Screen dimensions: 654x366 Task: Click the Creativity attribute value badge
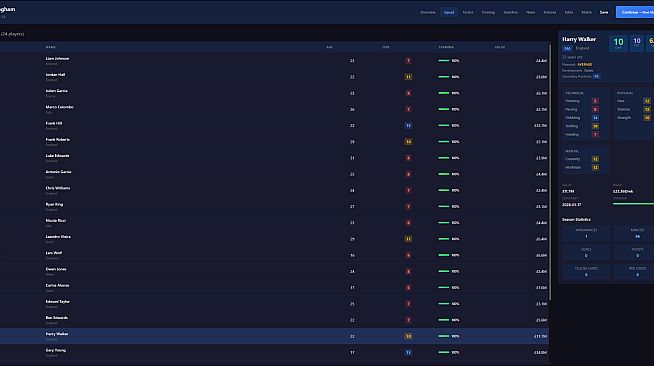tap(595, 159)
